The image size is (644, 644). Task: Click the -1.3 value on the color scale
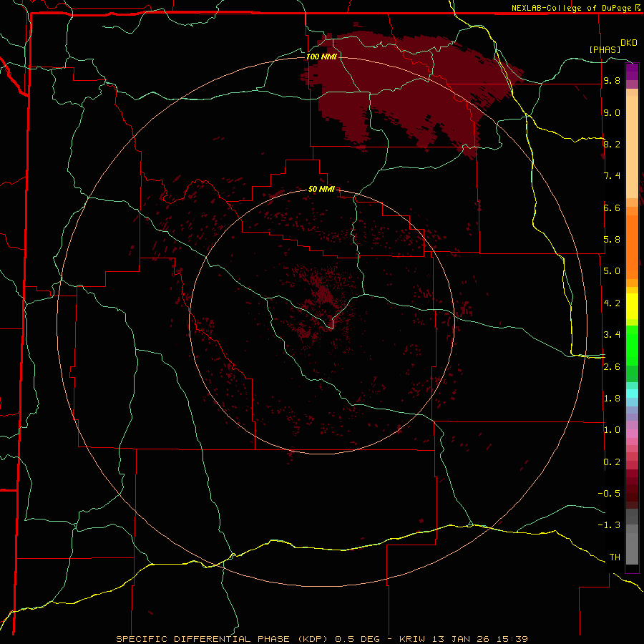[x=609, y=525]
